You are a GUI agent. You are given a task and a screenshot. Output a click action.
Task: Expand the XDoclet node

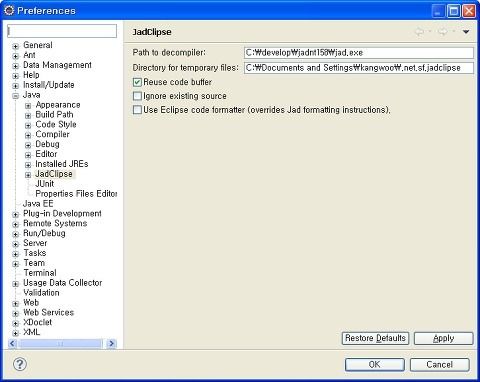tap(15, 323)
